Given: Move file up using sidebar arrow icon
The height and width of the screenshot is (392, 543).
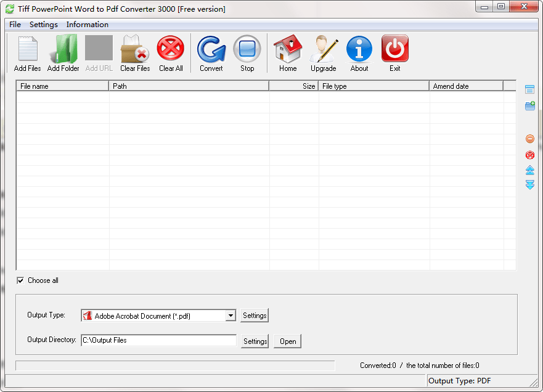Looking at the screenshot, I should click(x=529, y=170).
